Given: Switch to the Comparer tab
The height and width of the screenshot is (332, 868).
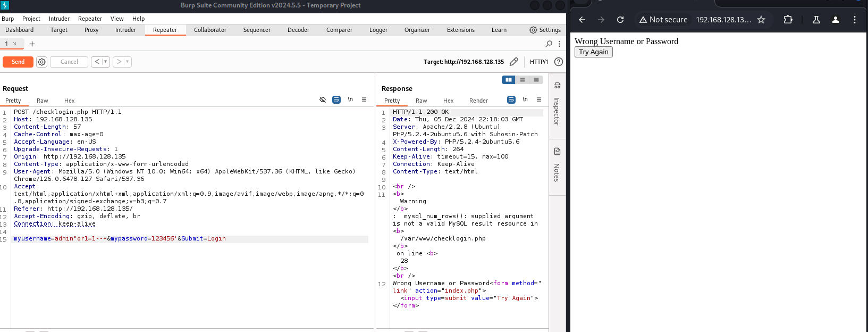Looking at the screenshot, I should pos(339,30).
